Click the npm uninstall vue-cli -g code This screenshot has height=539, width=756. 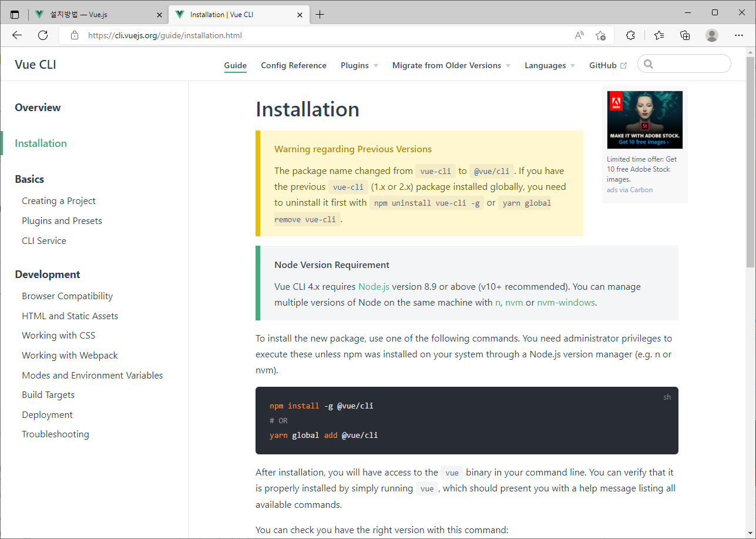pyautogui.click(x=426, y=203)
